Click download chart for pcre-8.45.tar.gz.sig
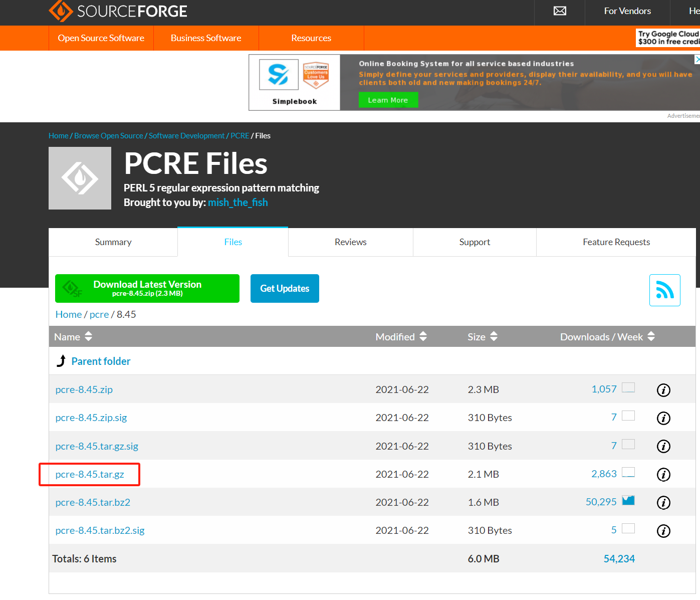The width and height of the screenshot is (700, 600). pos(628,444)
